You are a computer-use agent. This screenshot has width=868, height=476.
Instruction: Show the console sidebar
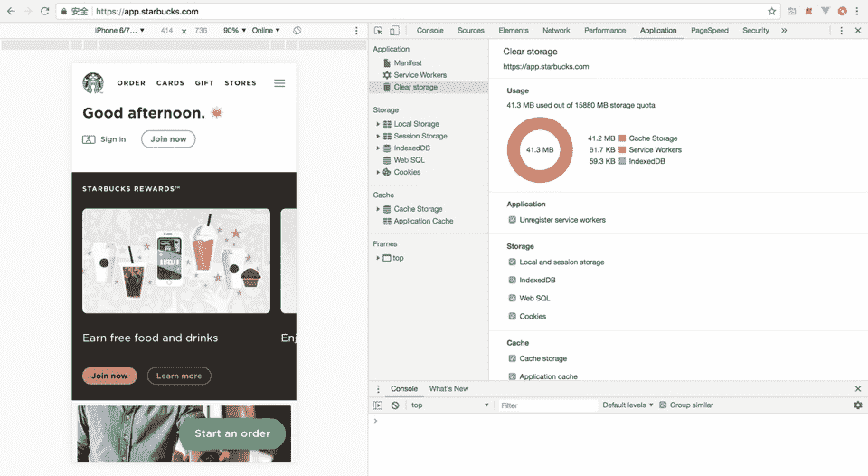(378, 405)
